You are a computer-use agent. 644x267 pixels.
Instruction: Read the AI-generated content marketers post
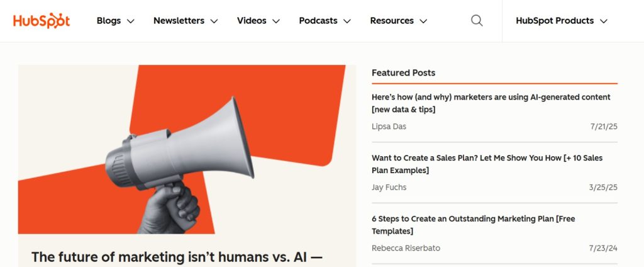491,103
